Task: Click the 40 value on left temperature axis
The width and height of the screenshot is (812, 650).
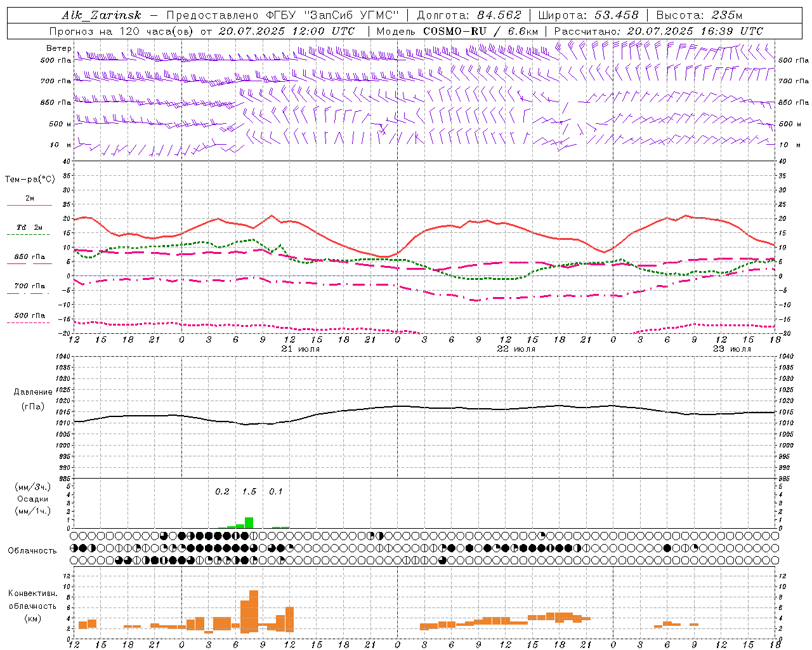Action: 67,161
